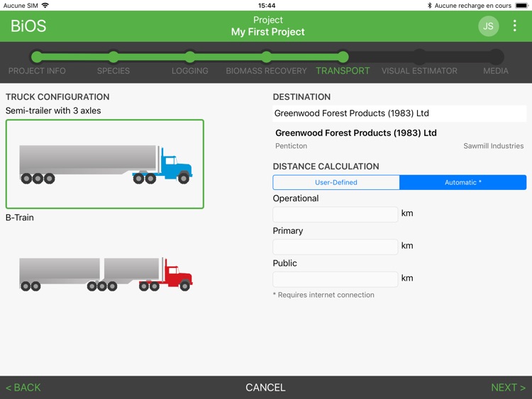532x399 pixels.
Task: Go to Logging step
Action: coord(189,71)
